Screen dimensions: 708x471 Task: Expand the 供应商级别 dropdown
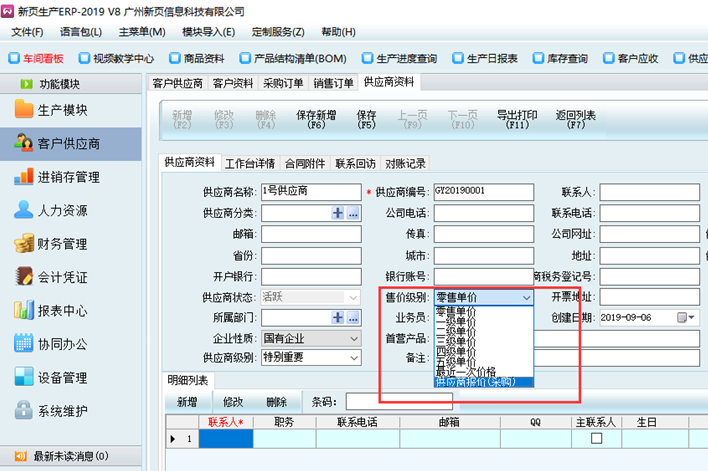point(353,357)
